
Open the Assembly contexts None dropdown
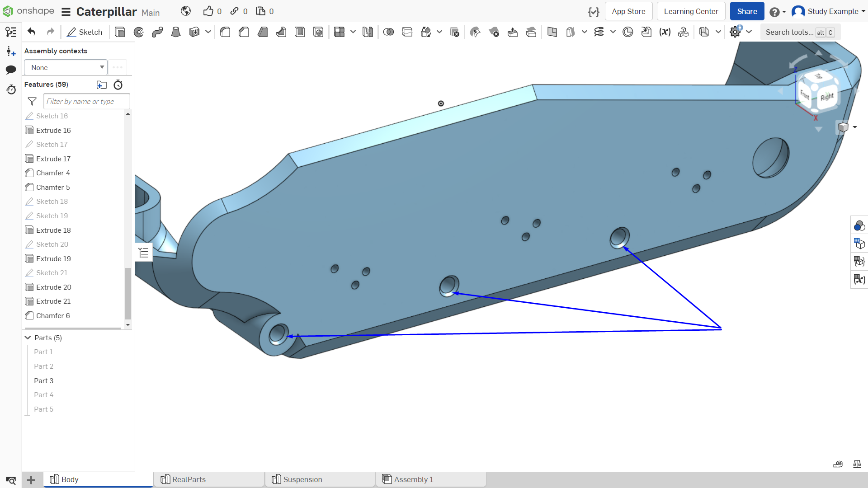[x=66, y=67]
